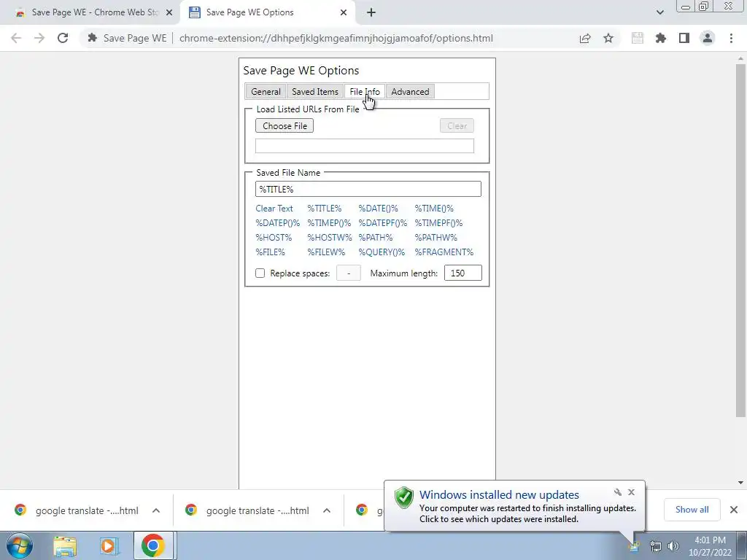Switch to the General tab
747x560 pixels.
point(266,91)
